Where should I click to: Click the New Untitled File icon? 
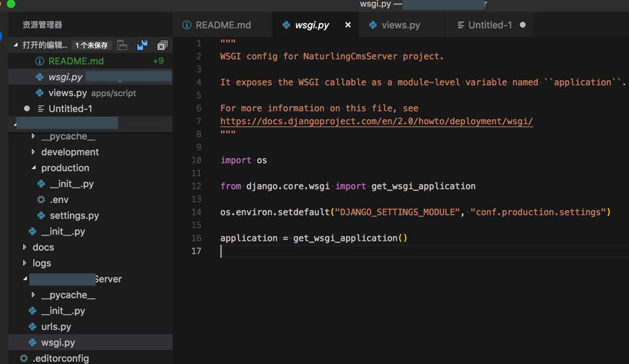[122, 45]
